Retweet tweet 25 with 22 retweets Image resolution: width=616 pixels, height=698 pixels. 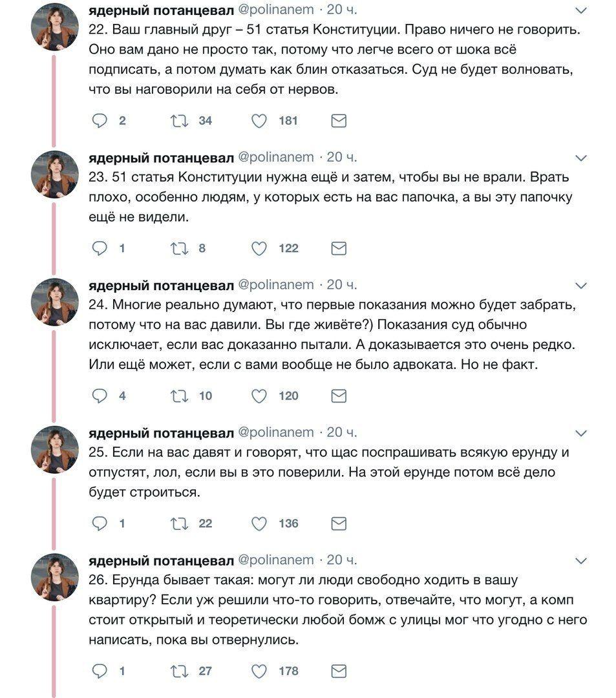(x=178, y=523)
